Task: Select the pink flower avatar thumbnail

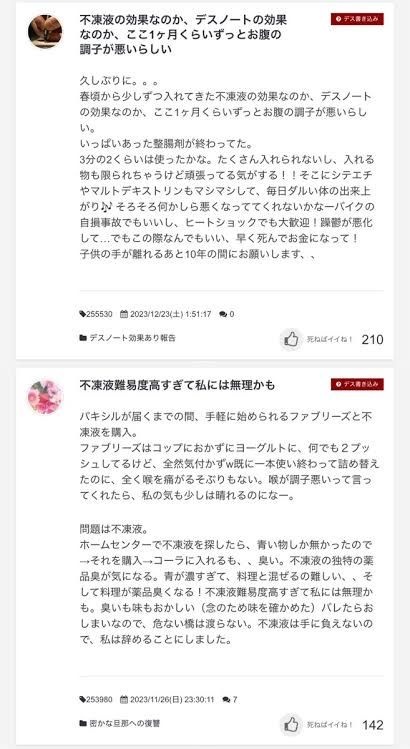Action: [x=45, y=397]
